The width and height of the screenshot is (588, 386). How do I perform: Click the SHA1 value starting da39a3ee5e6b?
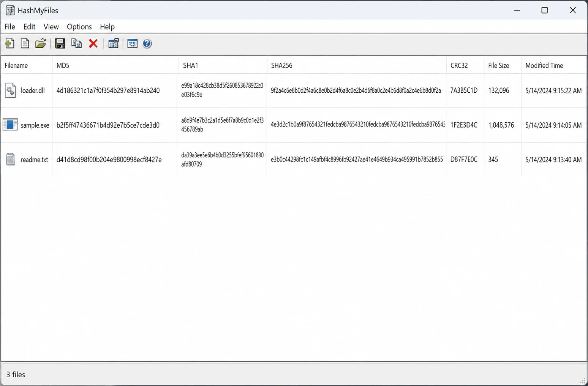(x=222, y=160)
